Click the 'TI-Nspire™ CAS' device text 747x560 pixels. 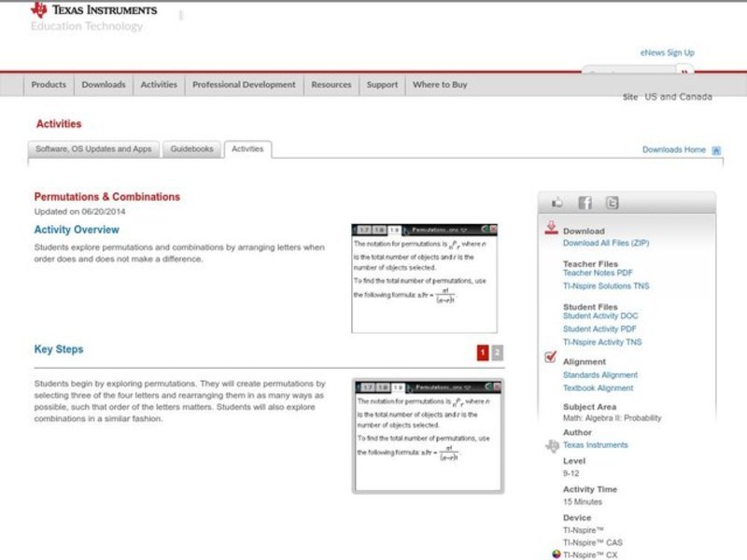coord(593,543)
